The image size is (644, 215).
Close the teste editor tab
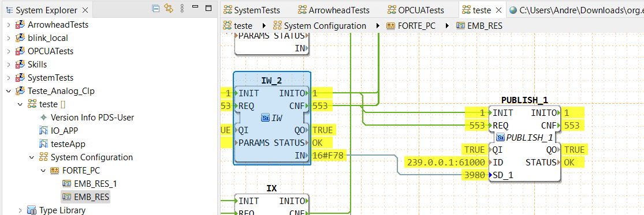coord(498,10)
